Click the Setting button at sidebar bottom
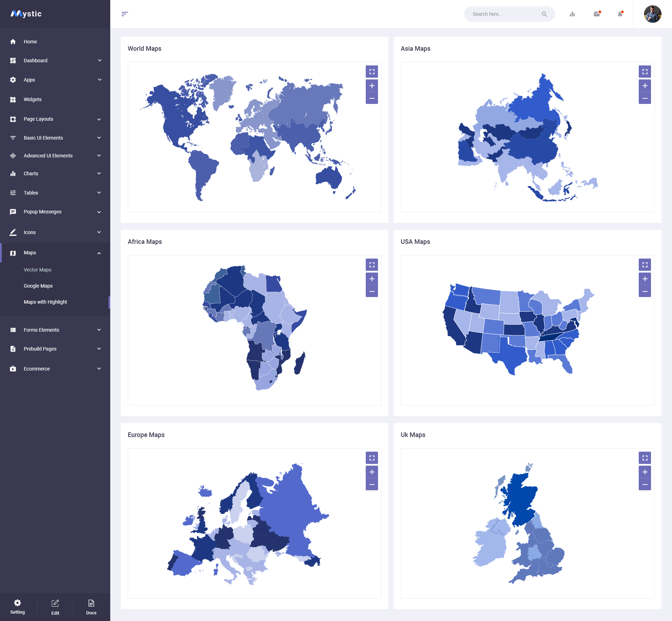Screen dimensions: 672x621 17,607
